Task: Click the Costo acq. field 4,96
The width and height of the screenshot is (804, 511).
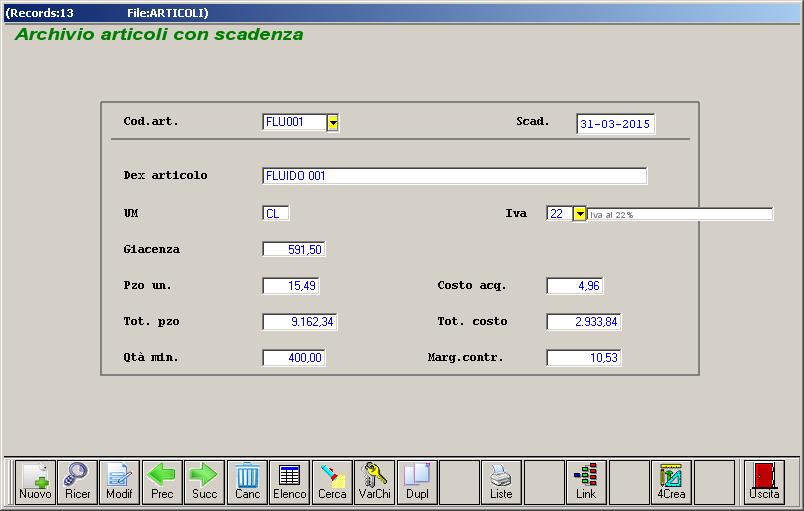Action: pos(575,285)
